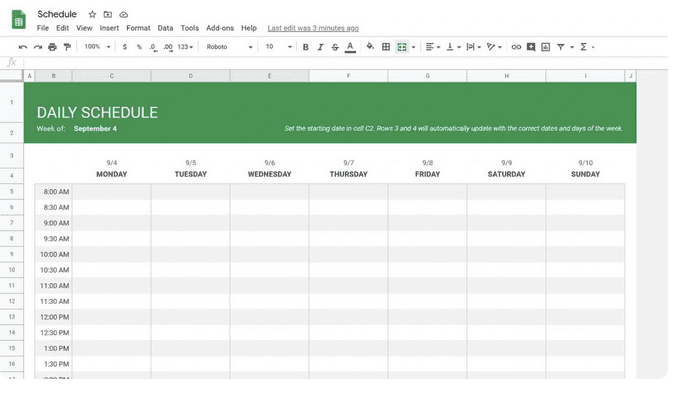Open the File menu

pyautogui.click(x=43, y=28)
